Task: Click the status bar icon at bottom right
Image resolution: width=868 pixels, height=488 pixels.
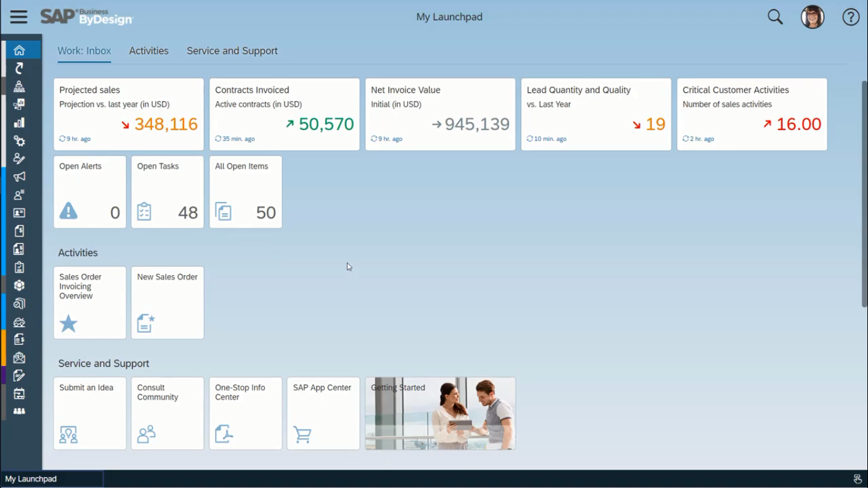Action: point(857,479)
